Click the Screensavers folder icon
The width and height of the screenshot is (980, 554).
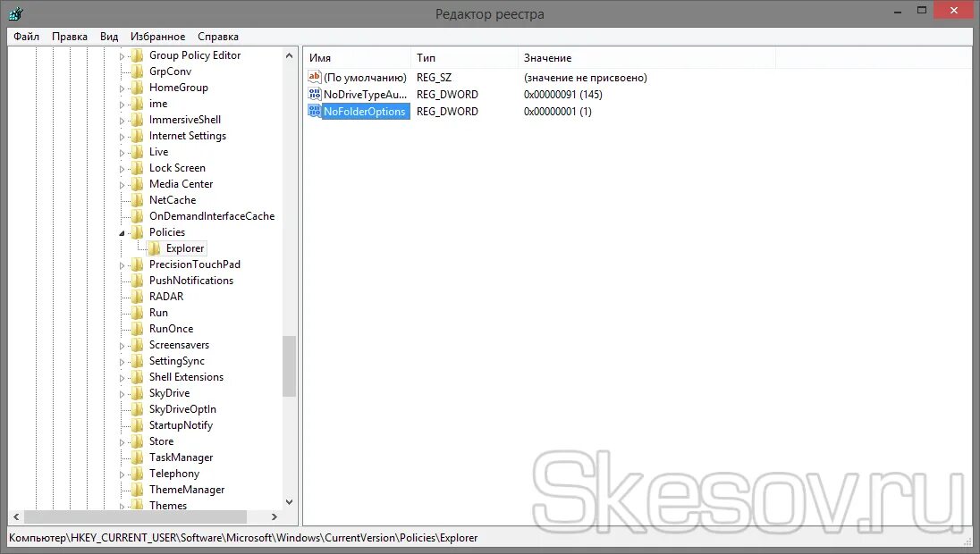(137, 345)
